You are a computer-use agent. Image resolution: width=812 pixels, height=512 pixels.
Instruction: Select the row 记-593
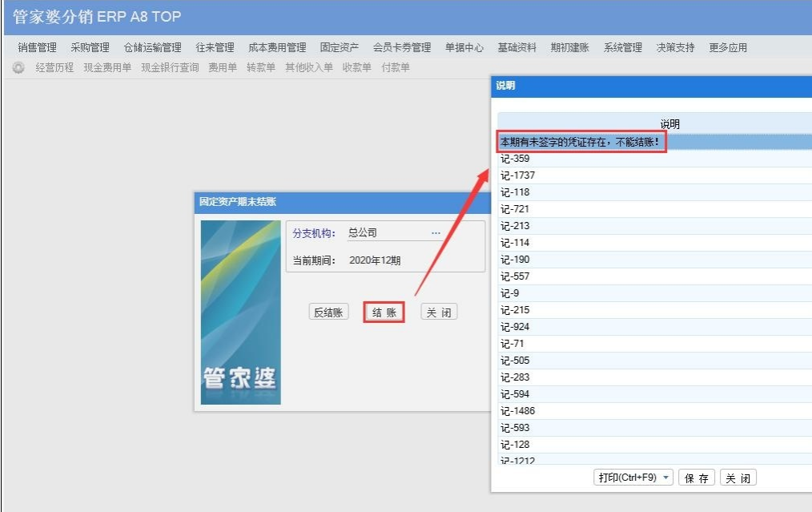(654, 428)
